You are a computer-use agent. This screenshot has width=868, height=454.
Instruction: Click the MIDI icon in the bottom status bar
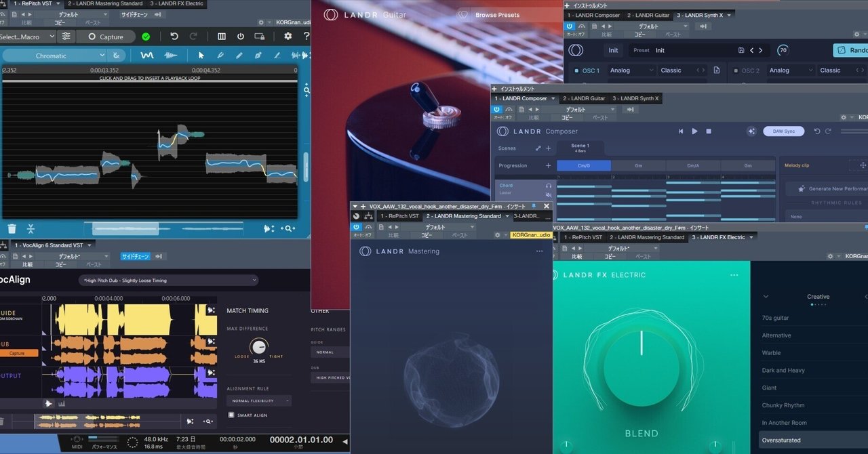[77, 440]
